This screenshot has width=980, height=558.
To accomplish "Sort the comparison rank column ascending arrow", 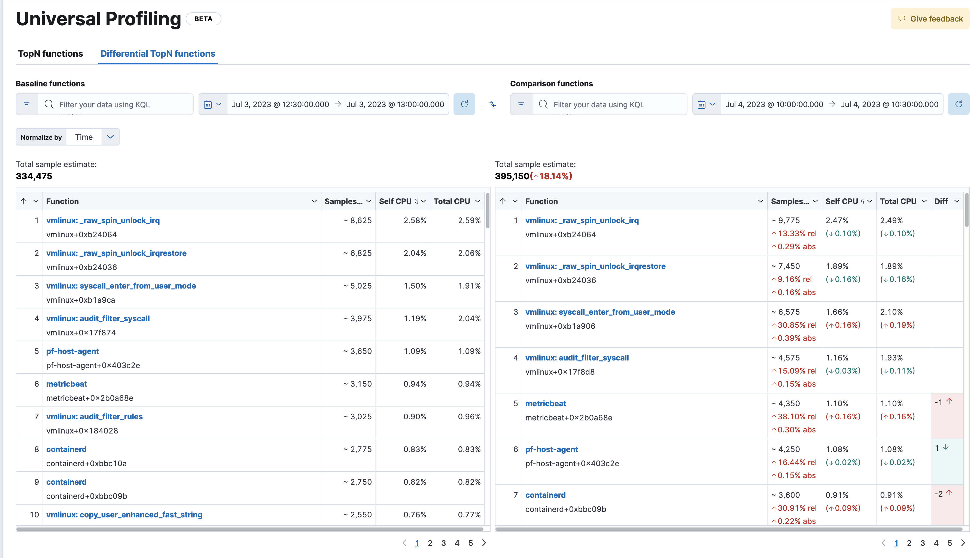I will point(503,201).
